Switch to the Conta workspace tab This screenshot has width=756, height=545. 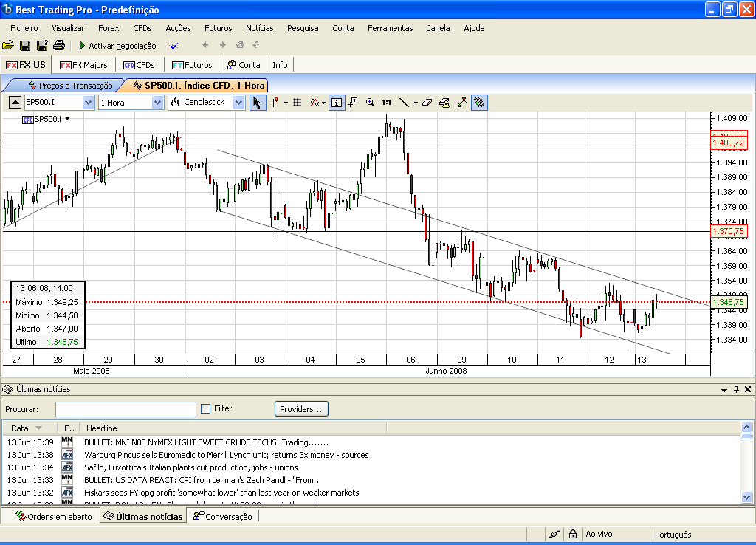244,65
